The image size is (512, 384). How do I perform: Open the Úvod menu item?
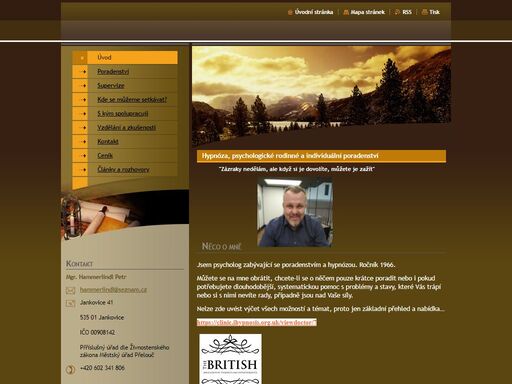coord(104,57)
